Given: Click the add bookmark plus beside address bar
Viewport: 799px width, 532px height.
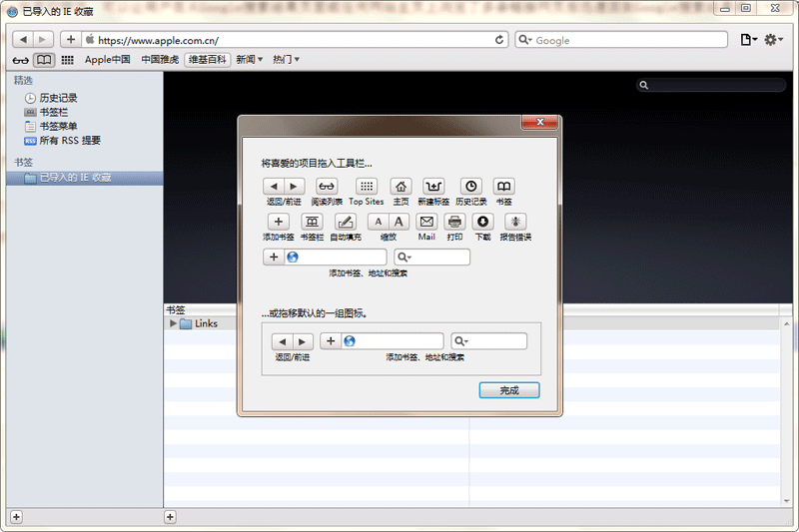Looking at the screenshot, I should coord(71,39).
